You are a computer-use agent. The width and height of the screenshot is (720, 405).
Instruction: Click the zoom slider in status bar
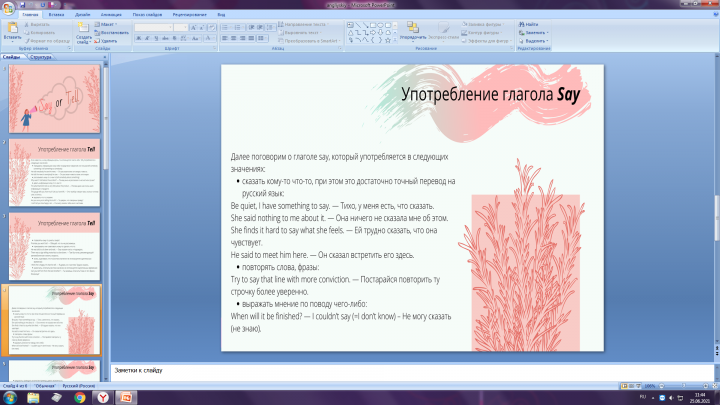coord(684,386)
